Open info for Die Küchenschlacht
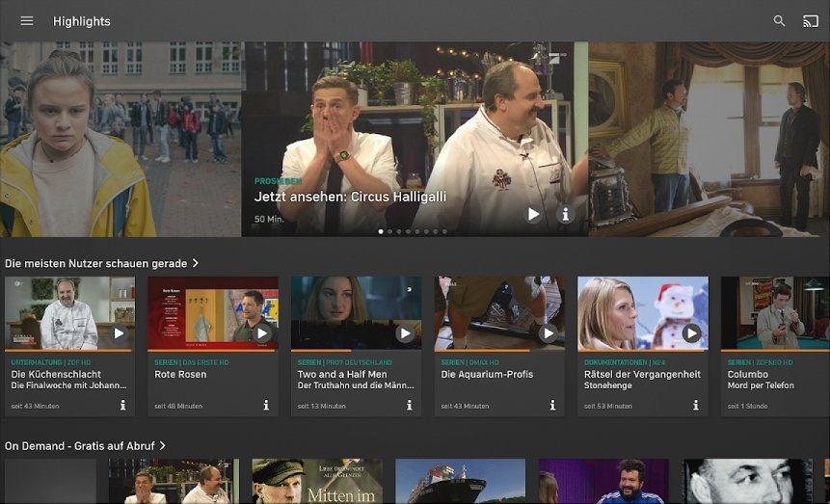This screenshot has height=504, width=830. (x=122, y=405)
